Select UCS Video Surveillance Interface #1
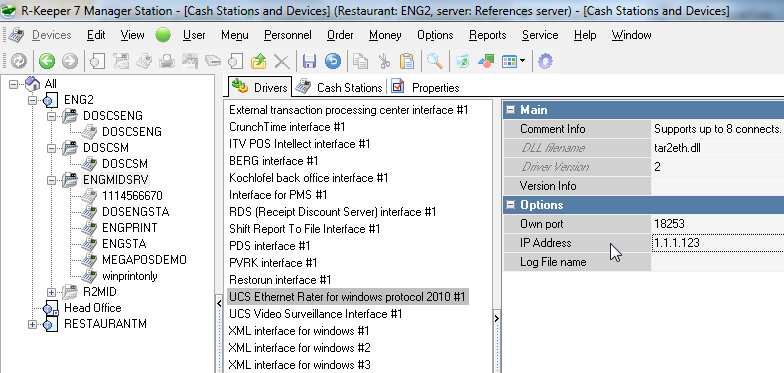784x373 pixels. (x=316, y=314)
